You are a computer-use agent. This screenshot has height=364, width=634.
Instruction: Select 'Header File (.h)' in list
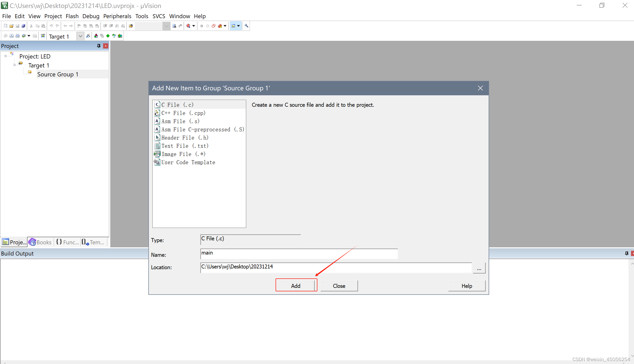point(185,138)
